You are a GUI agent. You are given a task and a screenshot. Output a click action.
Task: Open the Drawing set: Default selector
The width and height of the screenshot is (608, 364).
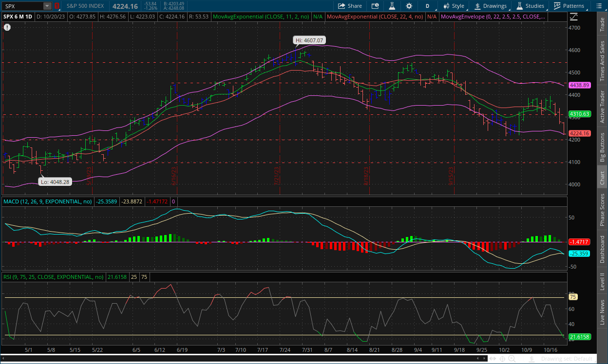pyautogui.click(x=568, y=359)
